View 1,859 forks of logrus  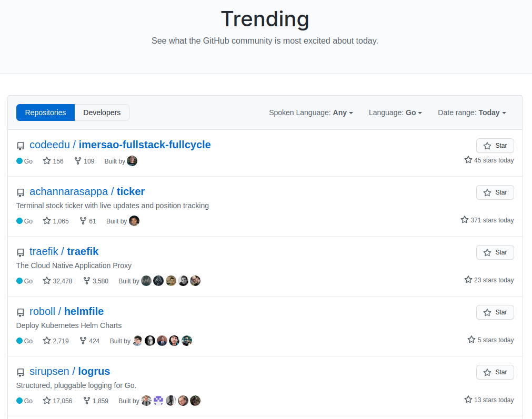pyautogui.click(x=96, y=401)
